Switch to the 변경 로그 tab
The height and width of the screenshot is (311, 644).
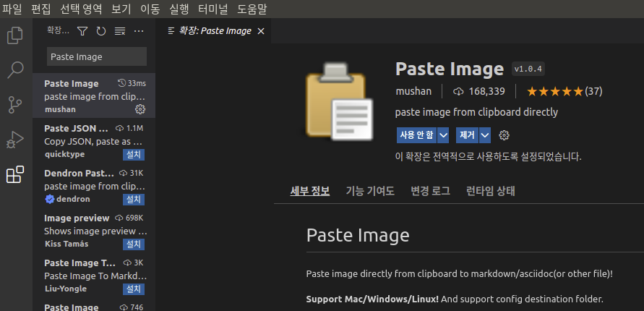[431, 191]
